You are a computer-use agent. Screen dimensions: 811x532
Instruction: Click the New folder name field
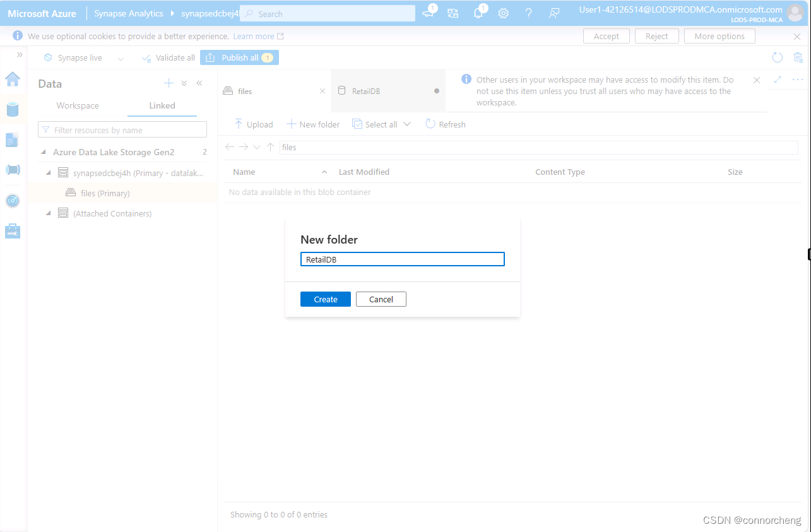403,259
